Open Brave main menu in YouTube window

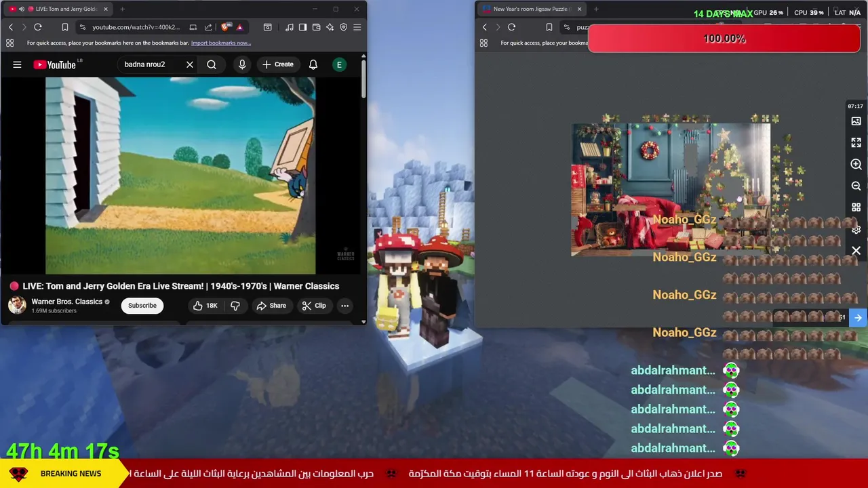point(357,27)
